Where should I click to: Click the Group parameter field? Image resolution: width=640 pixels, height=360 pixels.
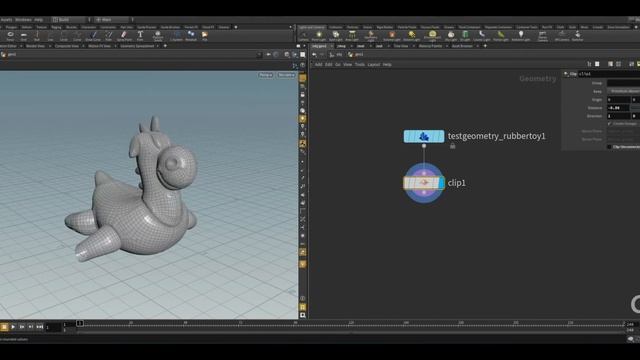[x=623, y=83]
